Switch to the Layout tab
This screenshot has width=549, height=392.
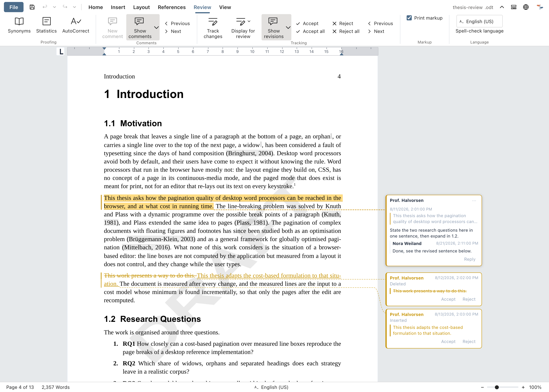coord(141,7)
